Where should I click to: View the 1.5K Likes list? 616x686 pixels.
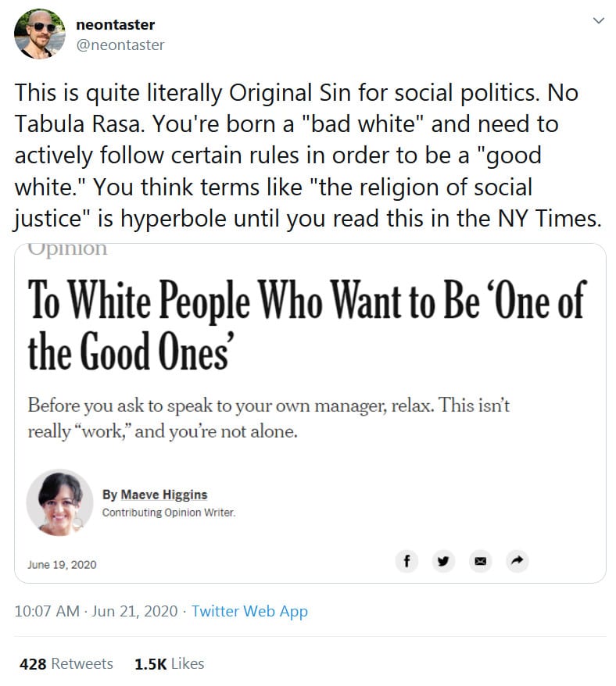pyautogui.click(x=169, y=663)
